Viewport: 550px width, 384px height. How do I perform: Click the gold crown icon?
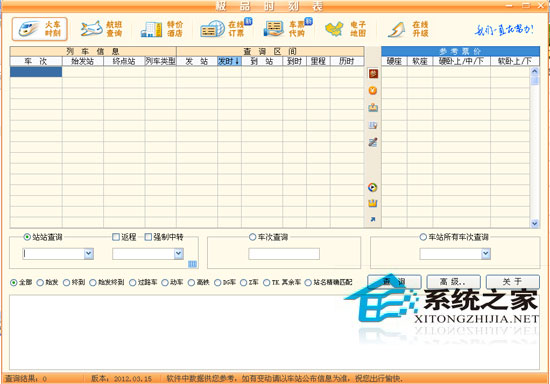pos(373,203)
